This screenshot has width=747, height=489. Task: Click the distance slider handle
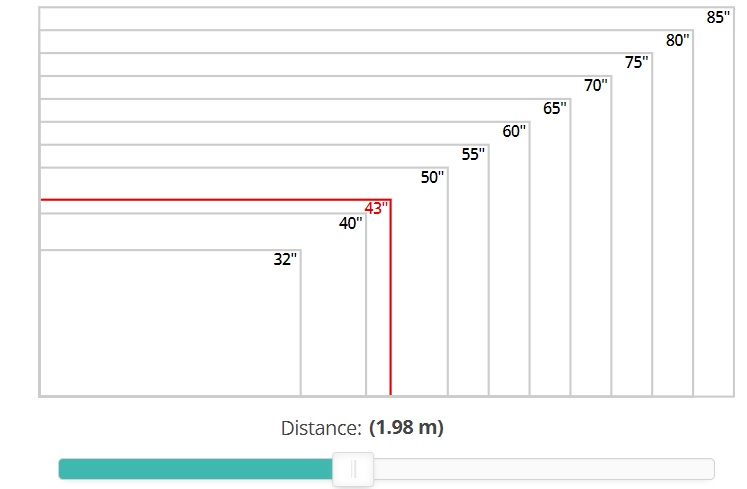coord(353,469)
